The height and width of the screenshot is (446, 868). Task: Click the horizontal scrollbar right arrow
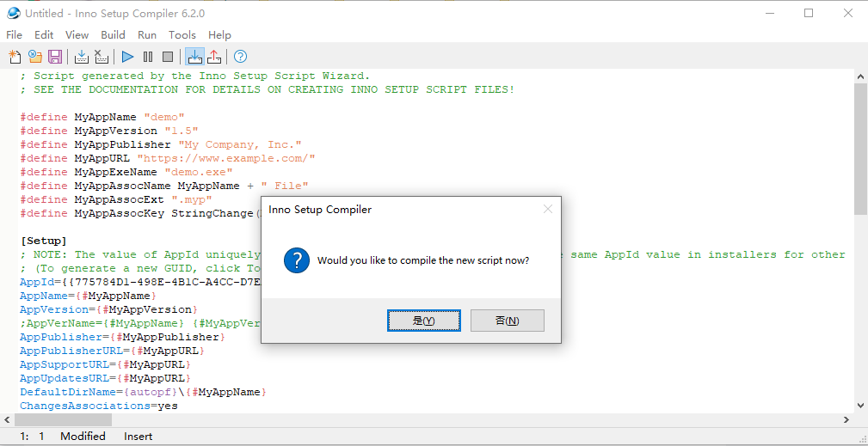pos(847,420)
